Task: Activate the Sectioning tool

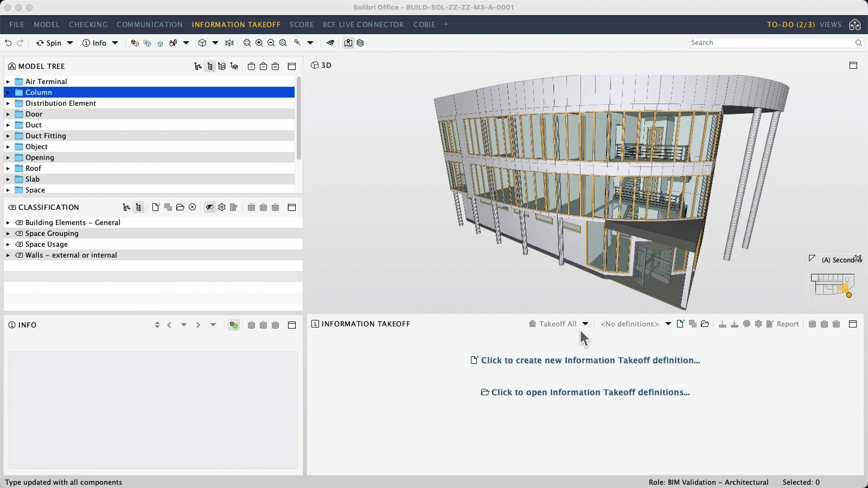Action: click(229, 43)
